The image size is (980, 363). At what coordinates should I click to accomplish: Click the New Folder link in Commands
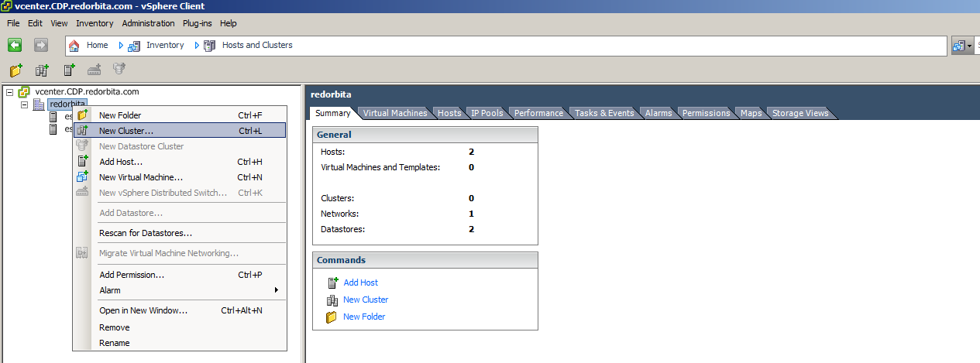click(364, 317)
